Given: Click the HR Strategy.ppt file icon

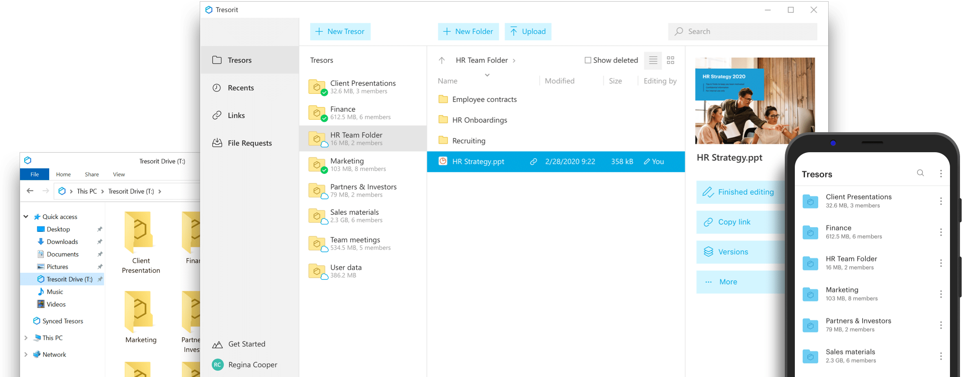Looking at the screenshot, I should click(443, 161).
